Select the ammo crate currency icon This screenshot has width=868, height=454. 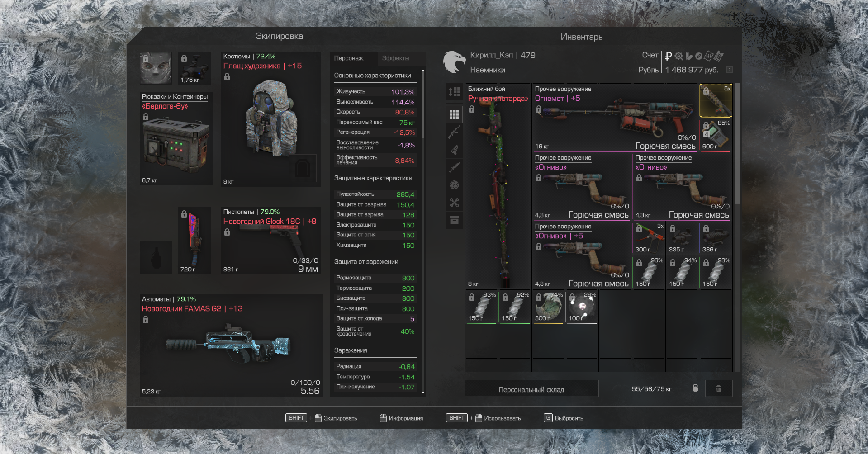click(x=709, y=56)
